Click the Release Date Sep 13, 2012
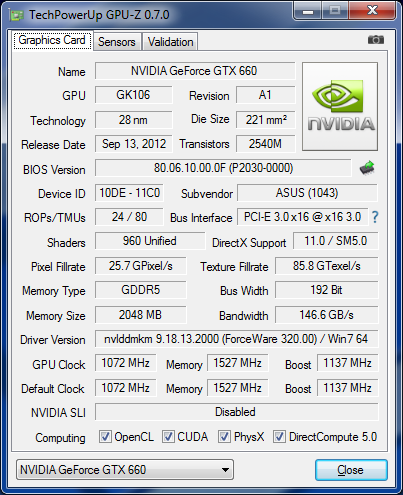 tap(133, 144)
